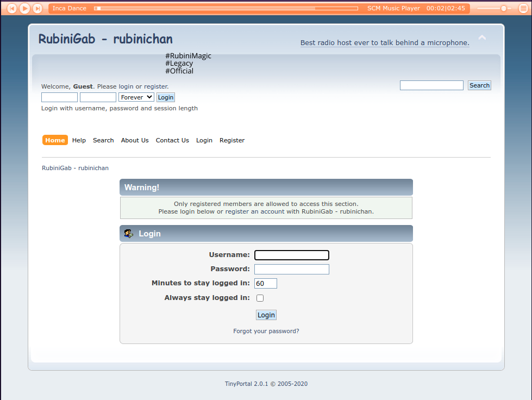Open the Forever session length dropdown
Screen dimensions: 532x400
click(136, 97)
